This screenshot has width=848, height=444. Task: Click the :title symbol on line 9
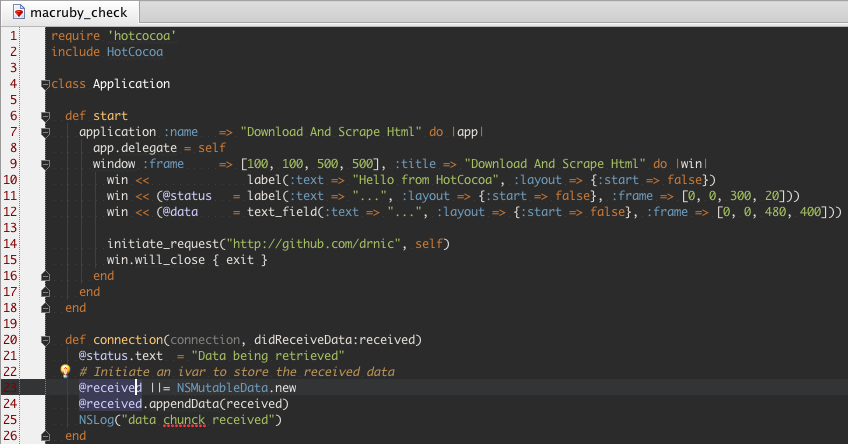[x=415, y=164]
